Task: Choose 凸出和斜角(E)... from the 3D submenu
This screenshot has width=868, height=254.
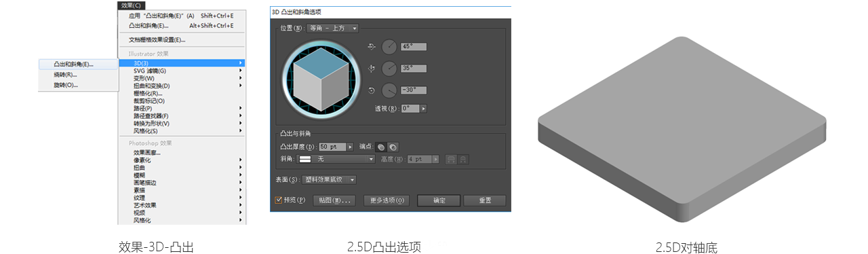Action: 74,65
